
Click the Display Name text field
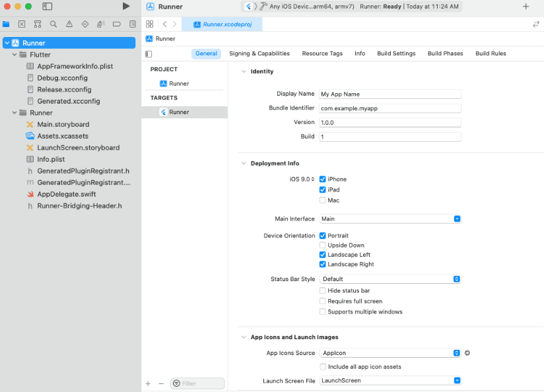390,94
